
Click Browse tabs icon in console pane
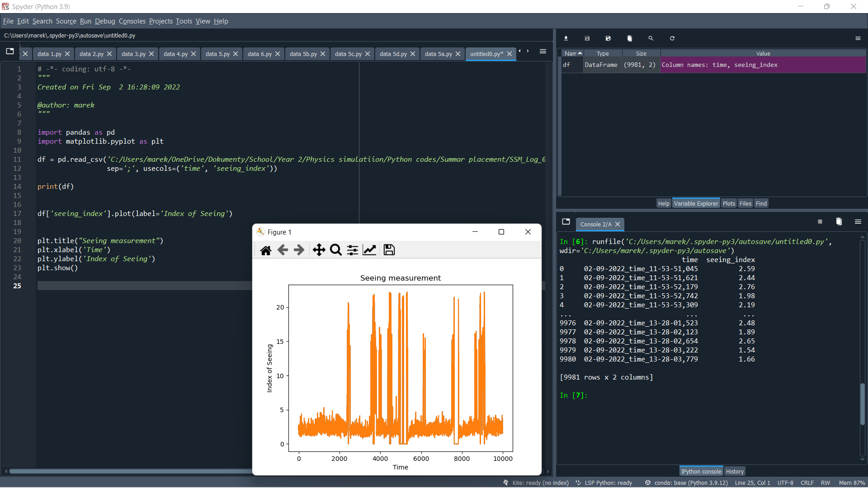pos(566,222)
